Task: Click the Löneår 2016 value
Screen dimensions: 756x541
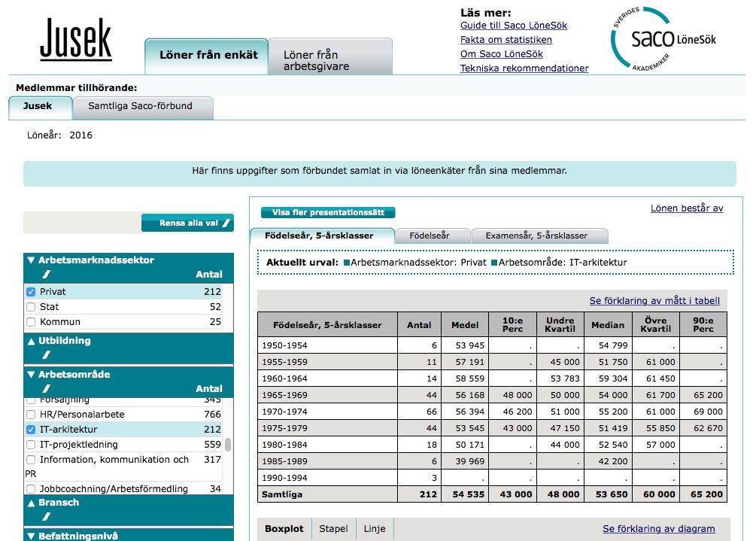Action: point(80,135)
